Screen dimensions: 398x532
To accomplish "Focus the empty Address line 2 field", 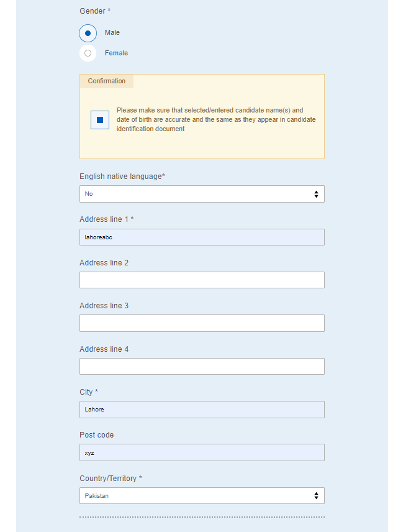I will (x=202, y=280).
